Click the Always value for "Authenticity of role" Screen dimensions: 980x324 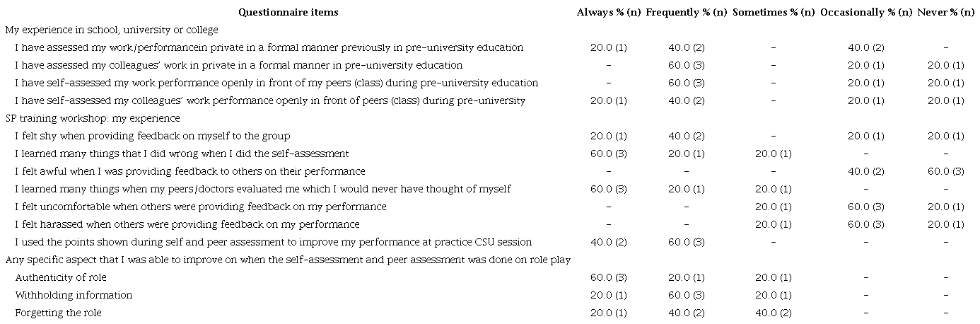(608, 277)
